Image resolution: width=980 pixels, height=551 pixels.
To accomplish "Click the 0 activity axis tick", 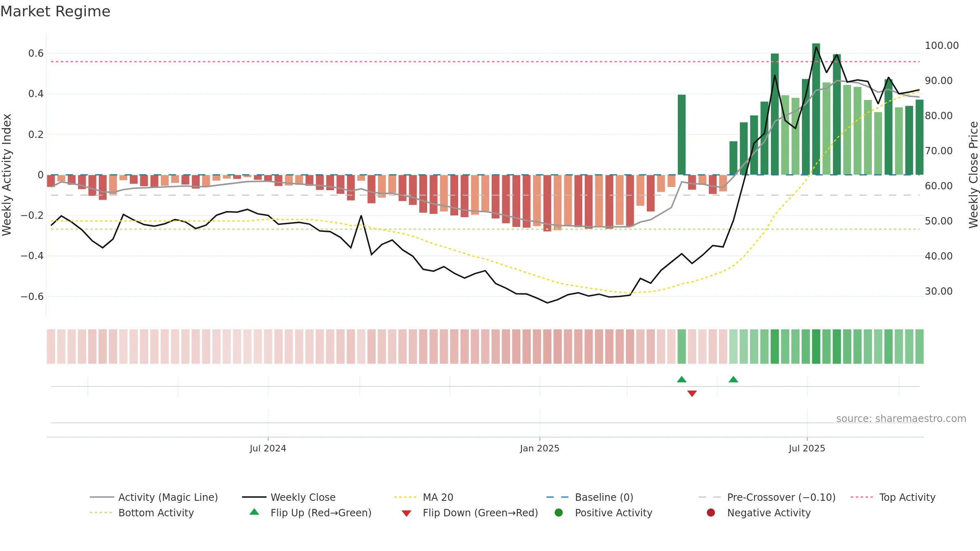I will click(x=40, y=175).
